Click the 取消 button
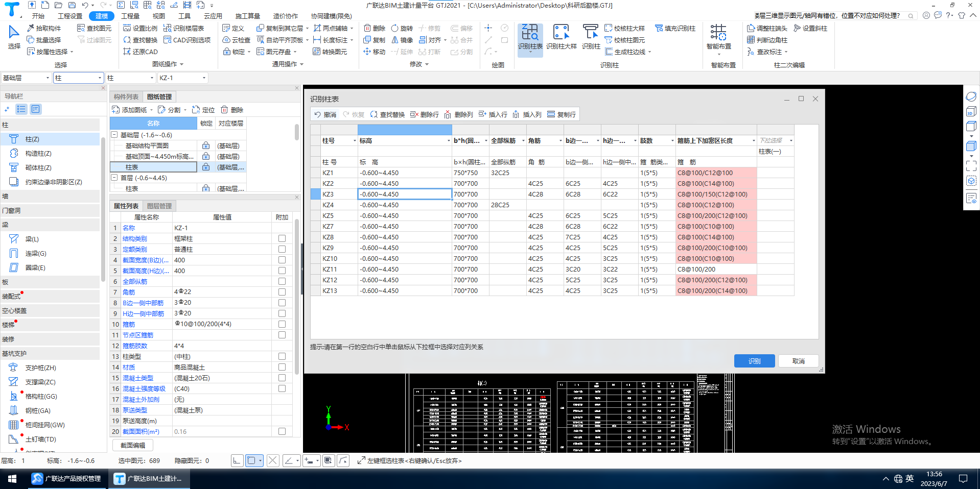Screen dimensions: 980x489 pyautogui.click(x=798, y=361)
